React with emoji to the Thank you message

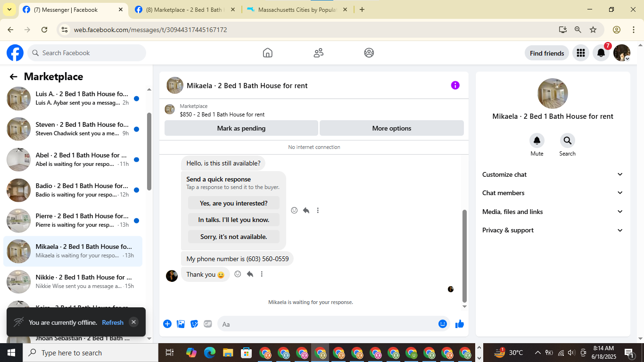pos(238,274)
